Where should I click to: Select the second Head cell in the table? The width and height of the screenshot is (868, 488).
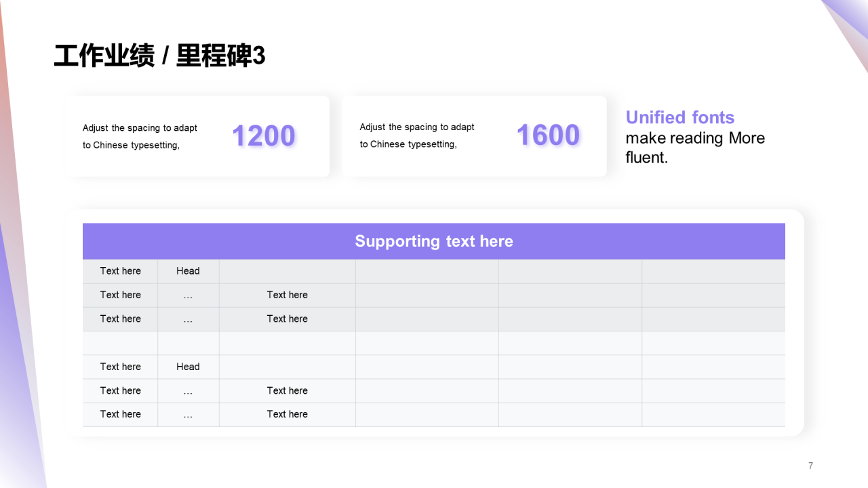pos(188,367)
